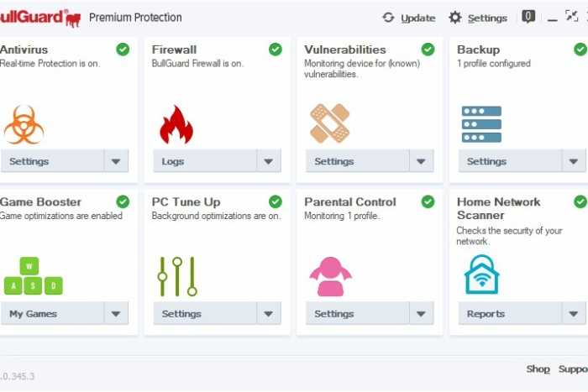Open the dropdown arrow beside Home Network Reports
This screenshot has height=392, width=588.
(574, 314)
